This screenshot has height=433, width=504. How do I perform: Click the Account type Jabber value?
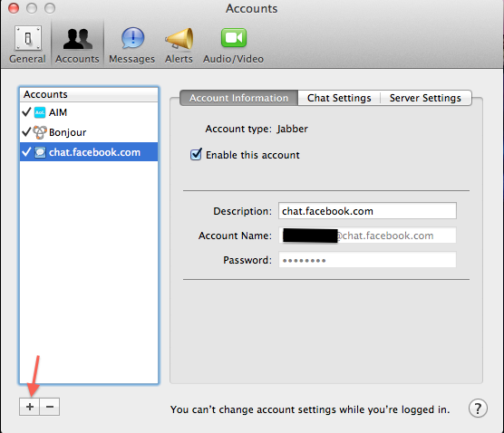[292, 129]
